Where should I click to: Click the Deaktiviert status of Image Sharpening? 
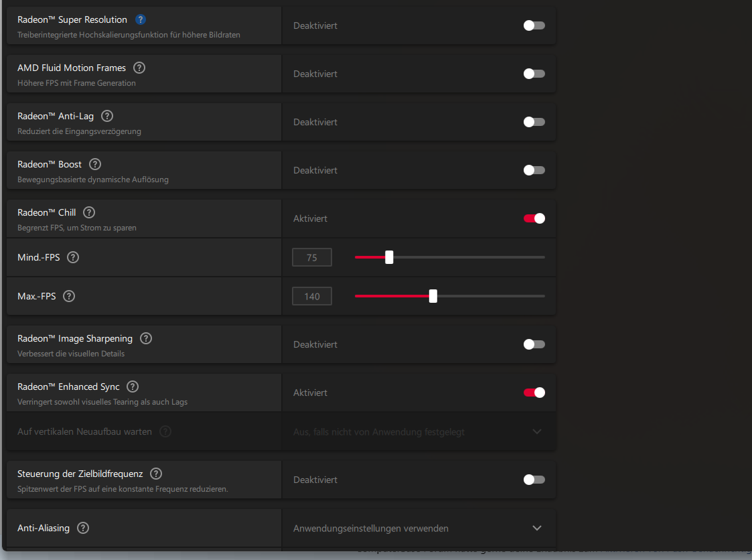coord(315,344)
